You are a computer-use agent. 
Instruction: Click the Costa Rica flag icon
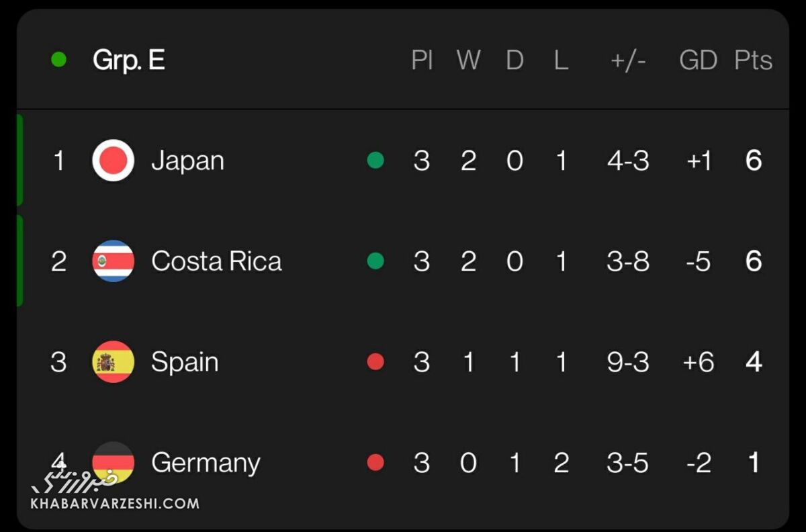(113, 261)
